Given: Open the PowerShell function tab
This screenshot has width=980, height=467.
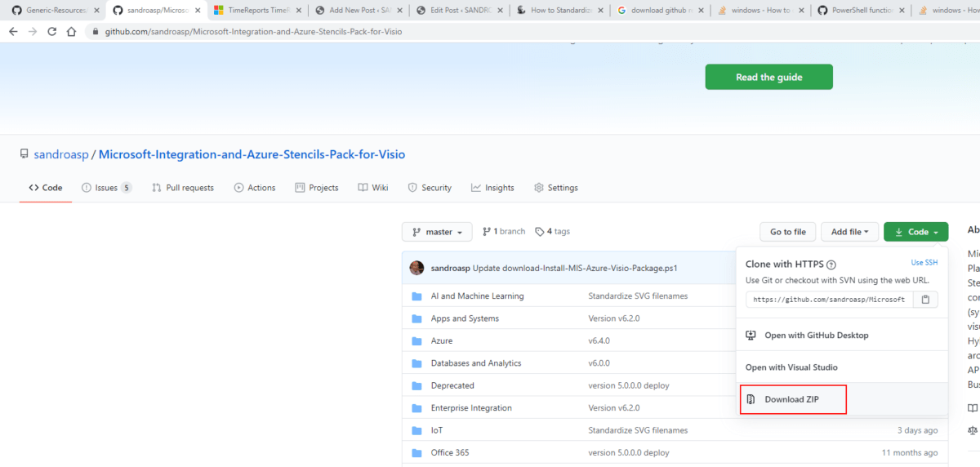Looking at the screenshot, I should tap(862, 11).
